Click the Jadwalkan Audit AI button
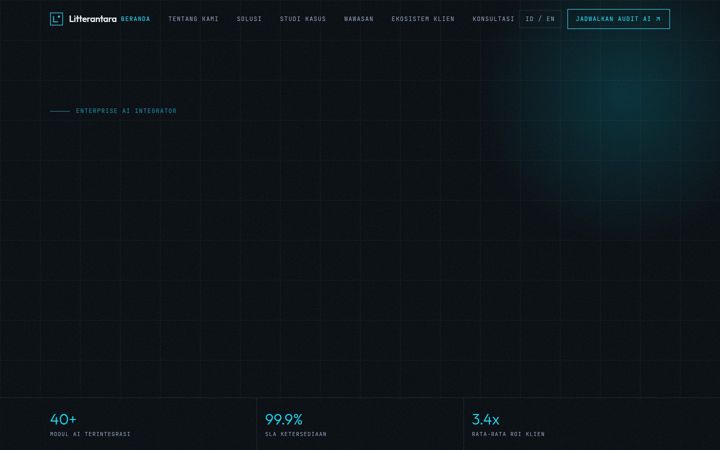Viewport: 720px width, 450px height. click(x=619, y=19)
